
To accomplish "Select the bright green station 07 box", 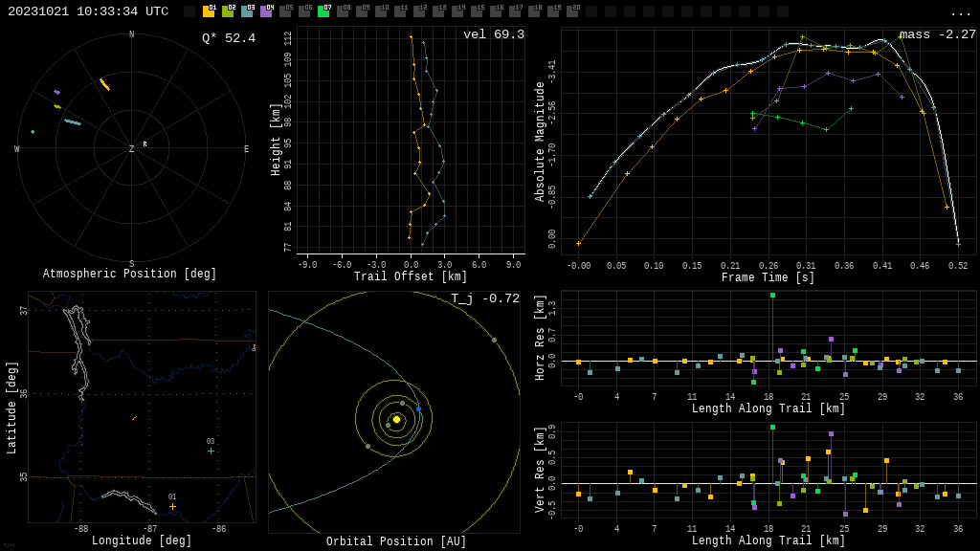I will 323,11.
